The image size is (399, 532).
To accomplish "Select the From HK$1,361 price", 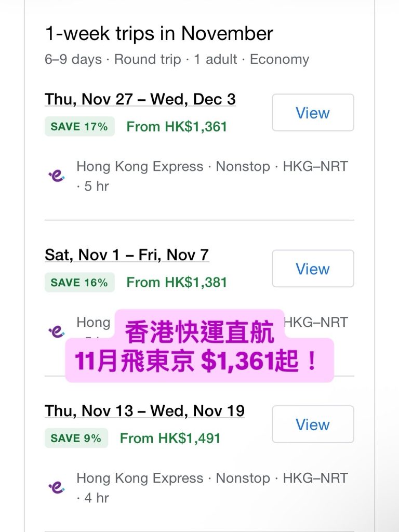I will coord(177,127).
